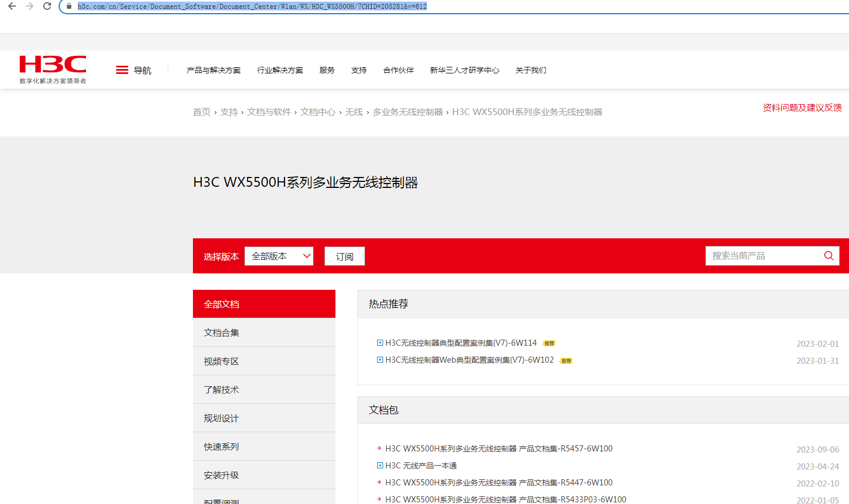
Task: Click the 订阅 subscribe button
Action: point(345,256)
